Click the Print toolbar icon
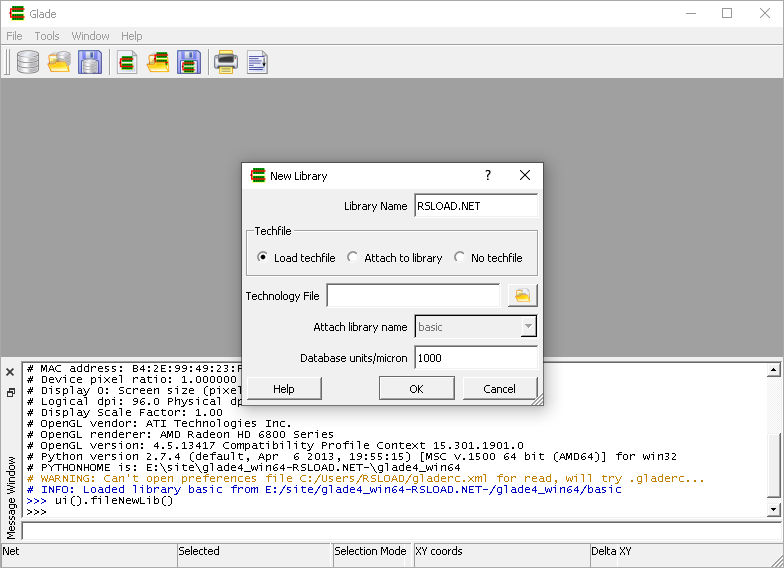Image resolution: width=784 pixels, height=568 pixels. pos(226,62)
